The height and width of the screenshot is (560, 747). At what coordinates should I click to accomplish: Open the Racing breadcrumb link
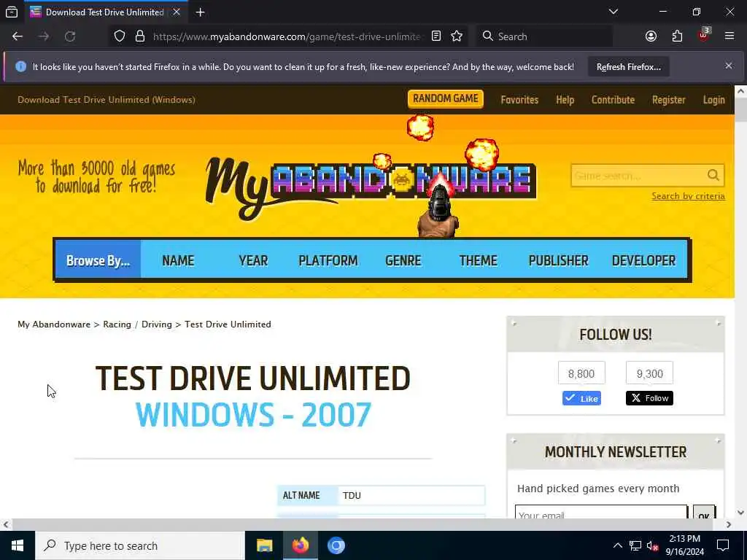(117, 324)
